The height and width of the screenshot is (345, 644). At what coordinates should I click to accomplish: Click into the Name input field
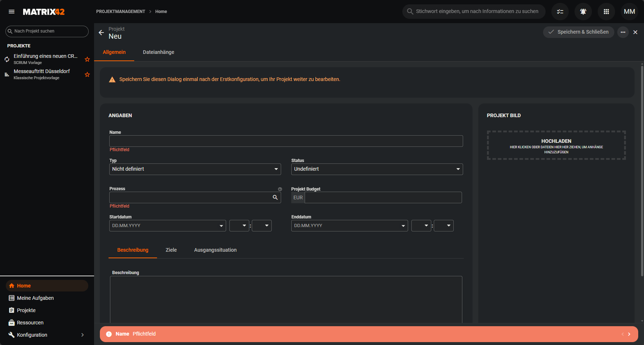click(286, 141)
